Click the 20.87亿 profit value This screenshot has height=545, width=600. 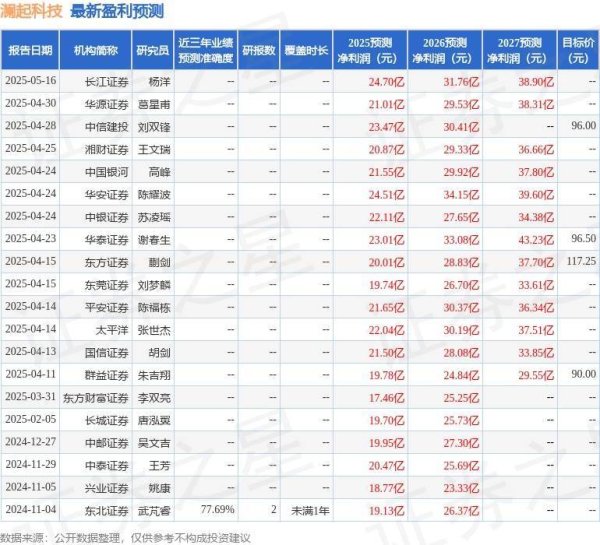(386, 149)
